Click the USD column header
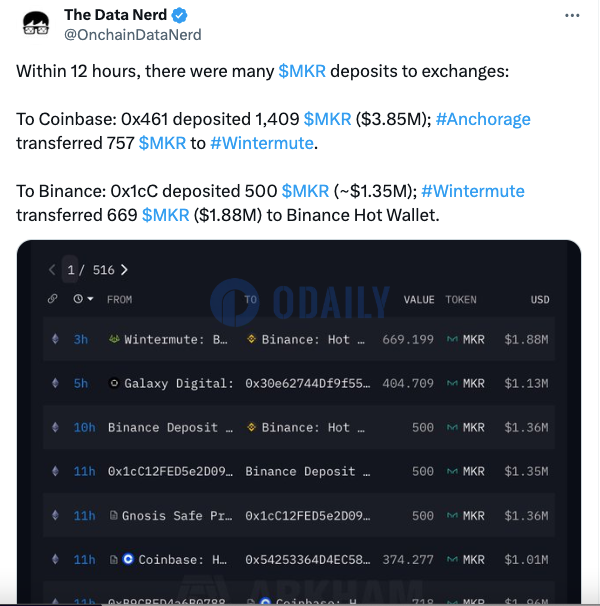 [x=540, y=299]
